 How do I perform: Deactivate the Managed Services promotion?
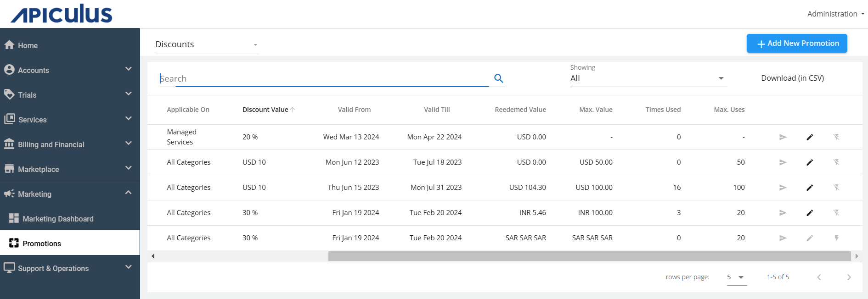(x=837, y=137)
